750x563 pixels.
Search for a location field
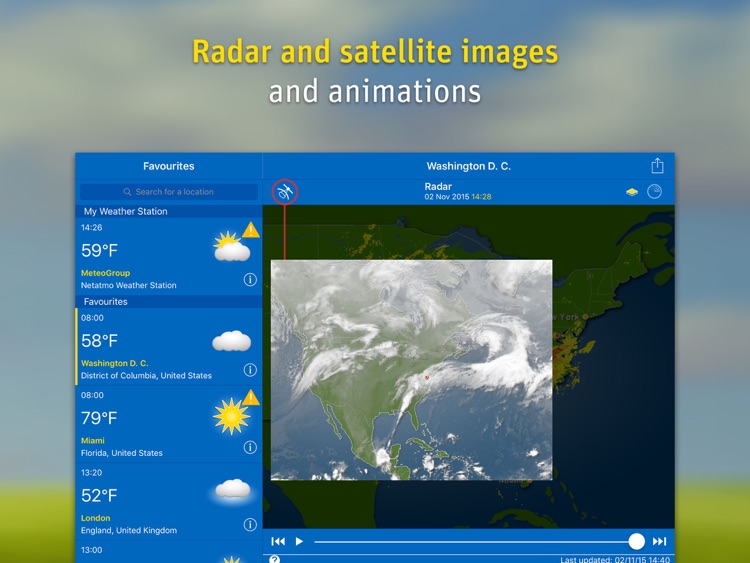(x=169, y=192)
